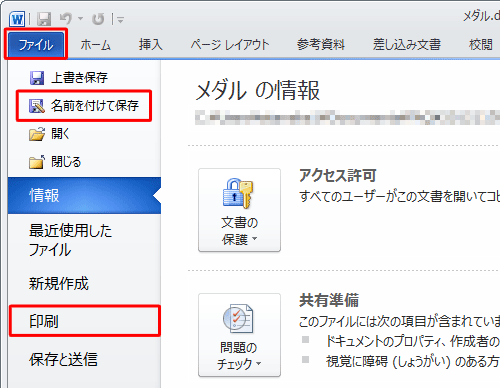This screenshot has height=388, width=500.
Task: Open the 印刷 section
Action: [84, 321]
